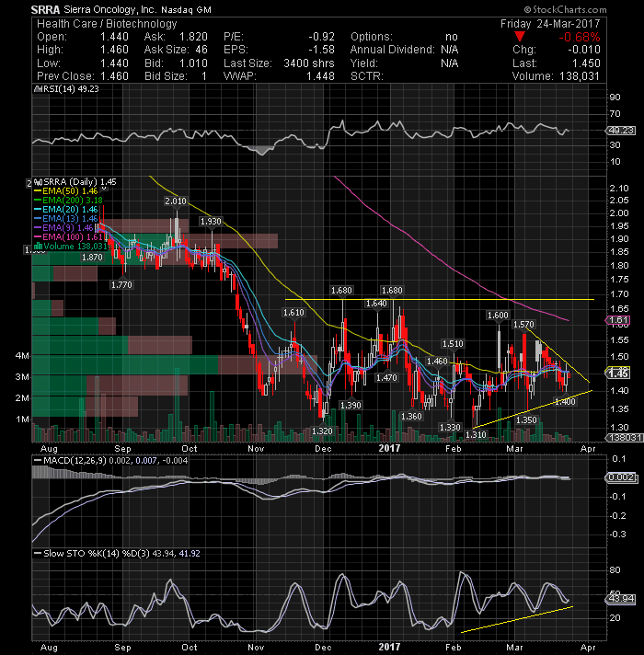Click the 1.640 price label
This screenshot has width=644, height=655.
point(376,304)
